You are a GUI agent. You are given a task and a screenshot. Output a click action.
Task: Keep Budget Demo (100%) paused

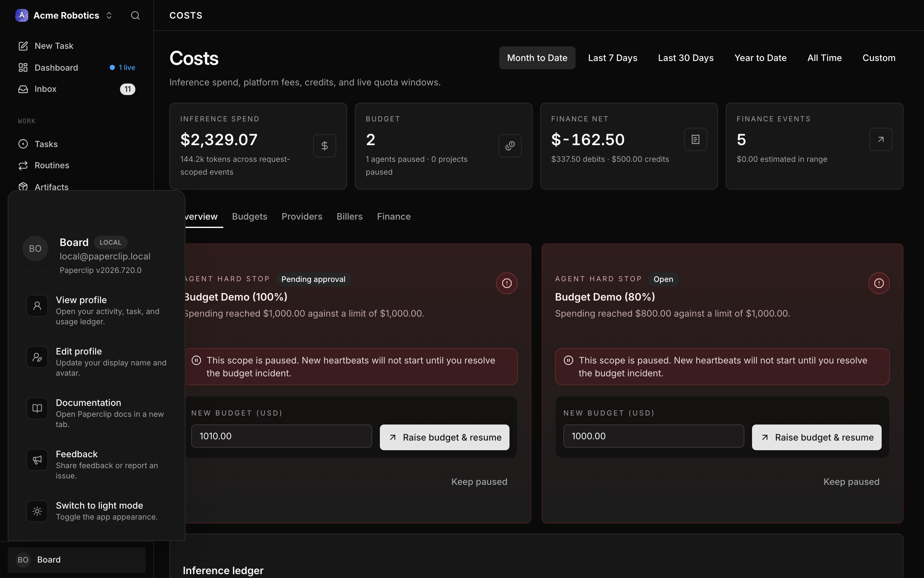pos(479,482)
